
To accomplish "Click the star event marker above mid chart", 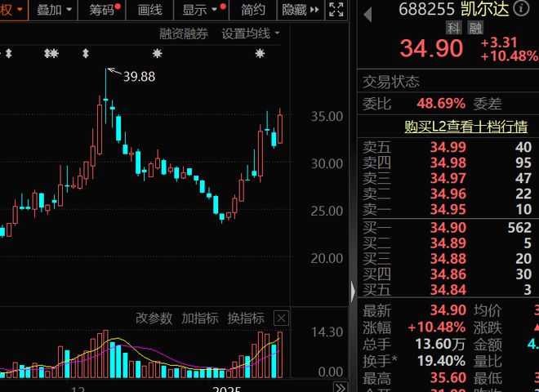I will point(157,53).
